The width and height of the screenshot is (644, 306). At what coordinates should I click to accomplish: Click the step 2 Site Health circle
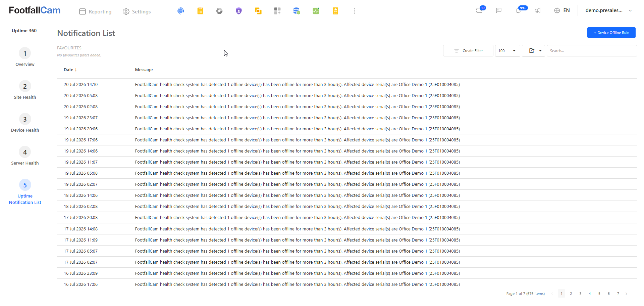pyautogui.click(x=25, y=86)
